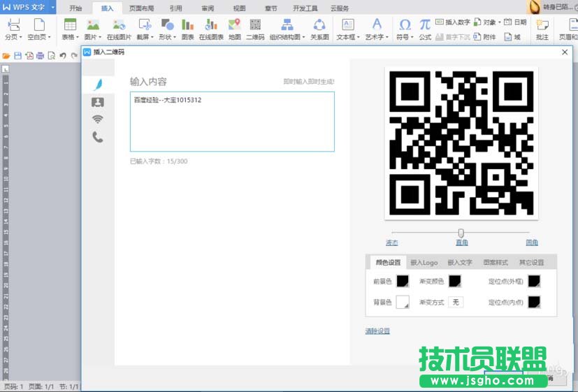Switch to the 其它设置 tab
Image resolution: width=578 pixels, height=392 pixels.
pos(531,262)
